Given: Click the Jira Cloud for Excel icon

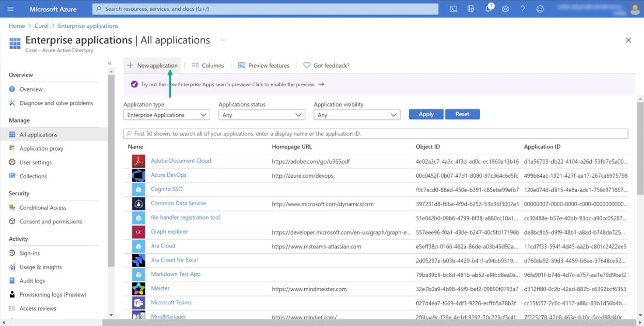Looking at the screenshot, I should 138,260.
